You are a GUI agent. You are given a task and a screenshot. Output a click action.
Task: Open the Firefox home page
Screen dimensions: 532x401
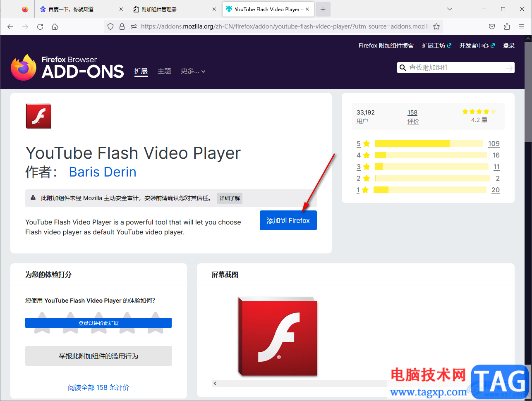[x=55, y=26]
